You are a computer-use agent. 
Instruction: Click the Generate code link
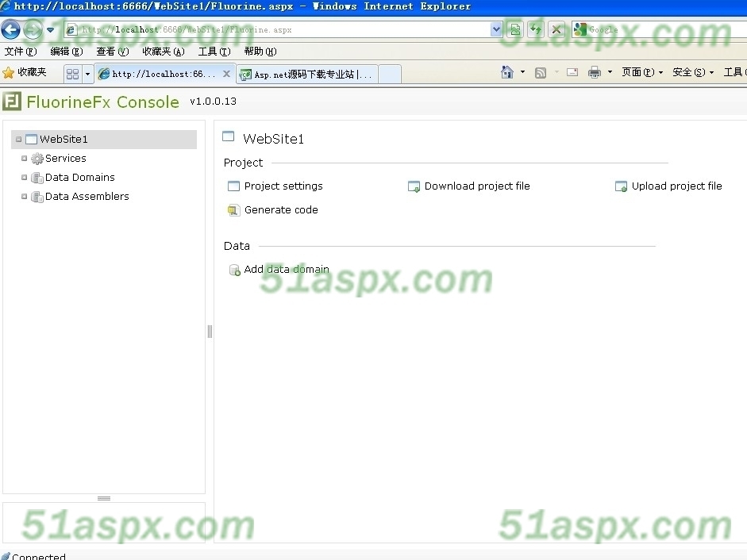281,209
